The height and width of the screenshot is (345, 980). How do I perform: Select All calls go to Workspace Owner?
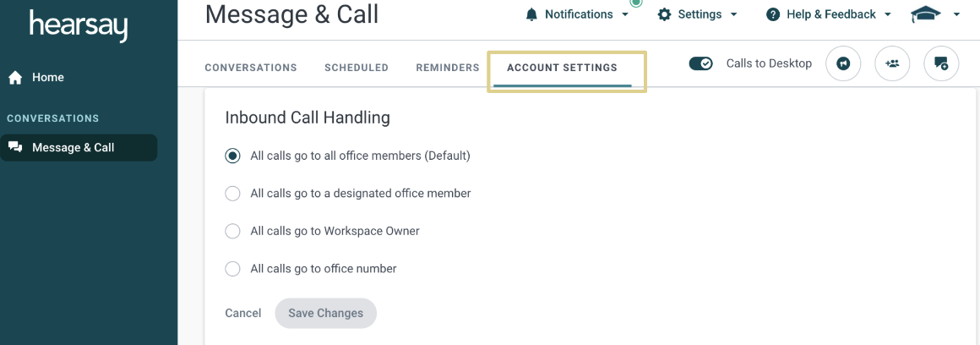tap(232, 231)
